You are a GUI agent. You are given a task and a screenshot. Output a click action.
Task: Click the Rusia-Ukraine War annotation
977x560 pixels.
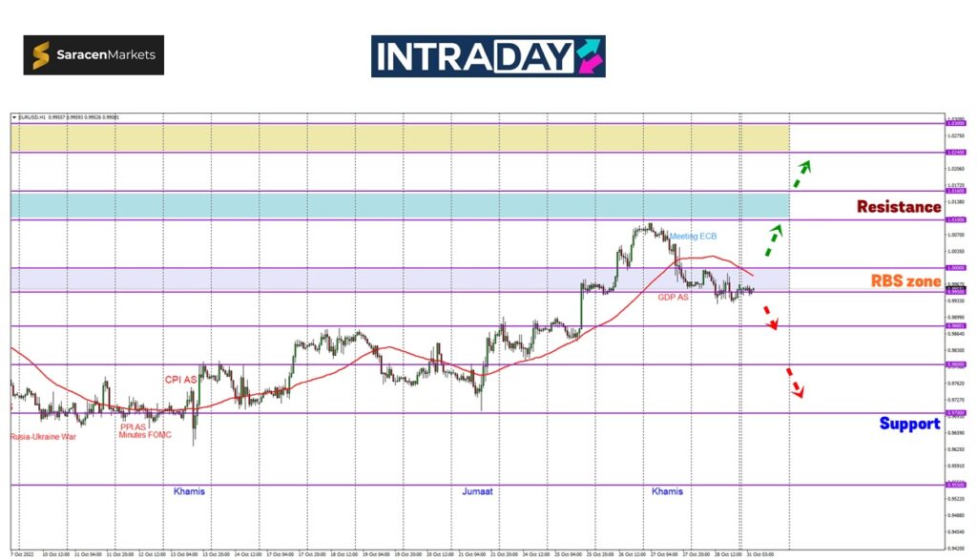tap(43, 436)
